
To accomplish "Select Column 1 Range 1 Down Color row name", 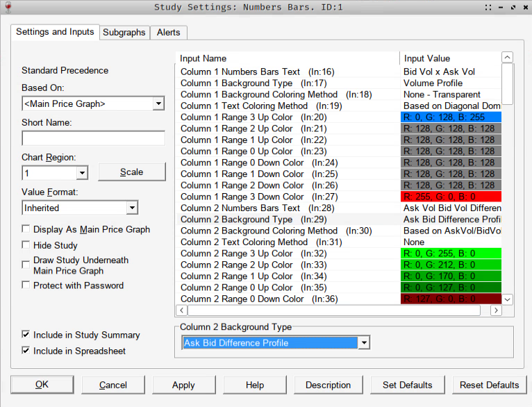I will coord(259,174).
